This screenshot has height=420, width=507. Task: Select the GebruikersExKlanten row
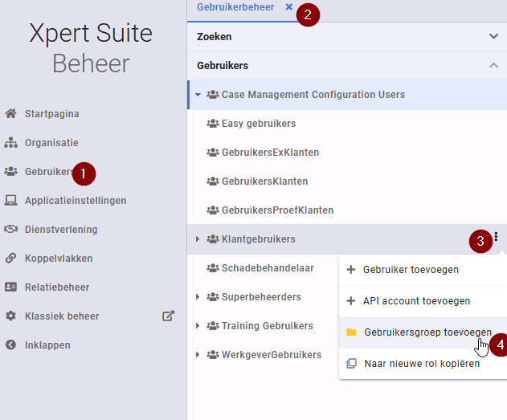(347, 152)
